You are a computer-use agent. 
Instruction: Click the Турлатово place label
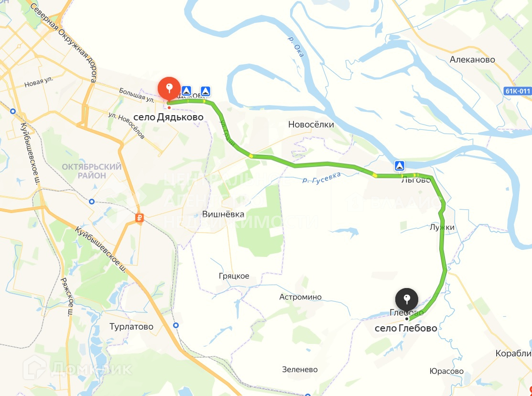point(131,326)
